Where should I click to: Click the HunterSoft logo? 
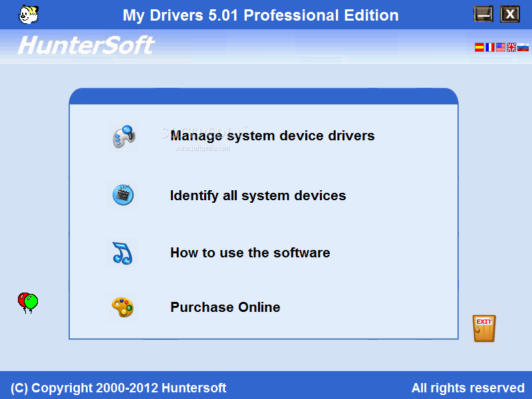86,45
